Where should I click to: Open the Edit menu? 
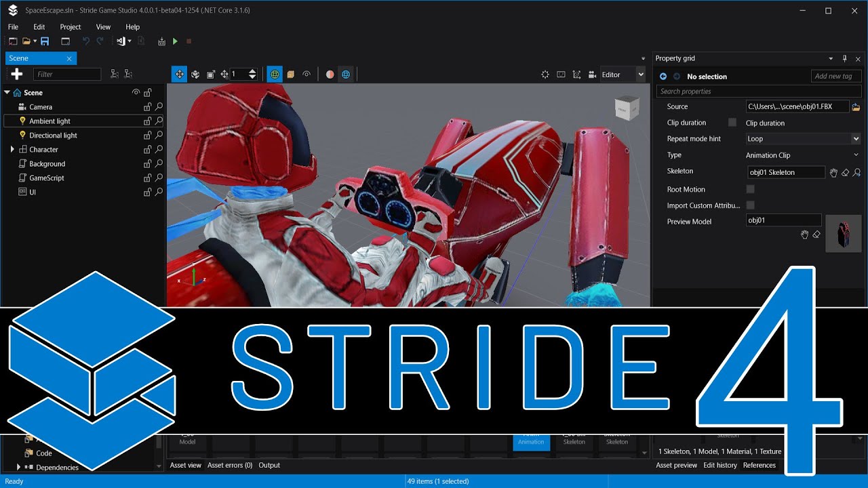coord(39,27)
